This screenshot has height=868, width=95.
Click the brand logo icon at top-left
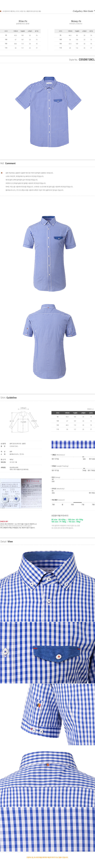tap(1, 11)
